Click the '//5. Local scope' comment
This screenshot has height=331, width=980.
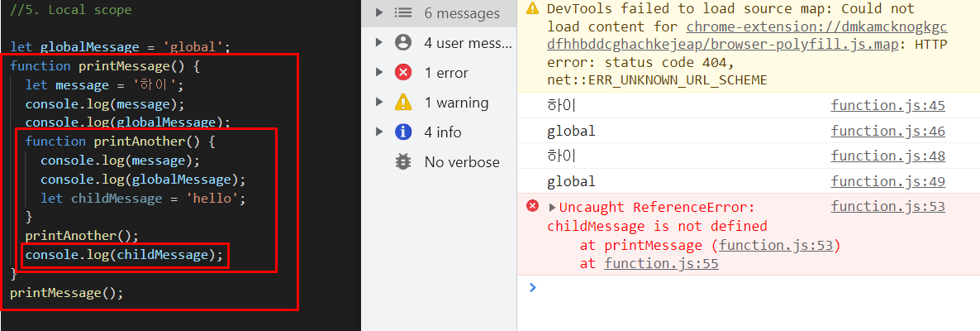coord(70,10)
